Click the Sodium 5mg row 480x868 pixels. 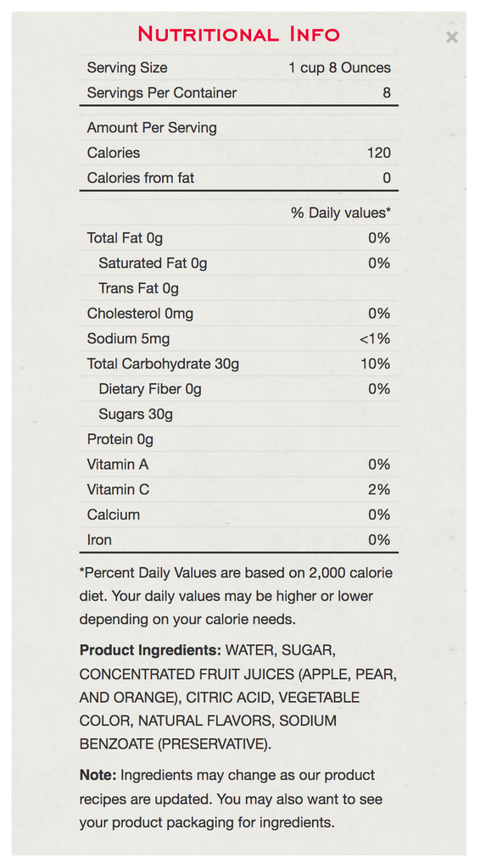click(x=238, y=339)
